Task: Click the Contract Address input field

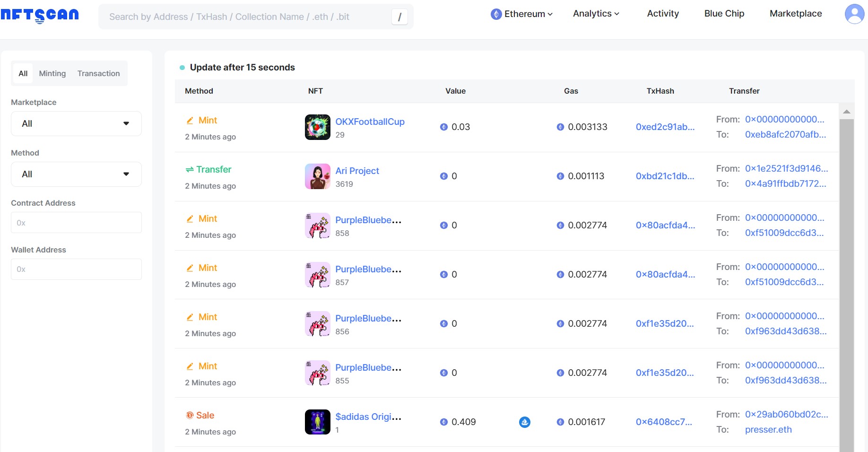Action: [x=76, y=223]
